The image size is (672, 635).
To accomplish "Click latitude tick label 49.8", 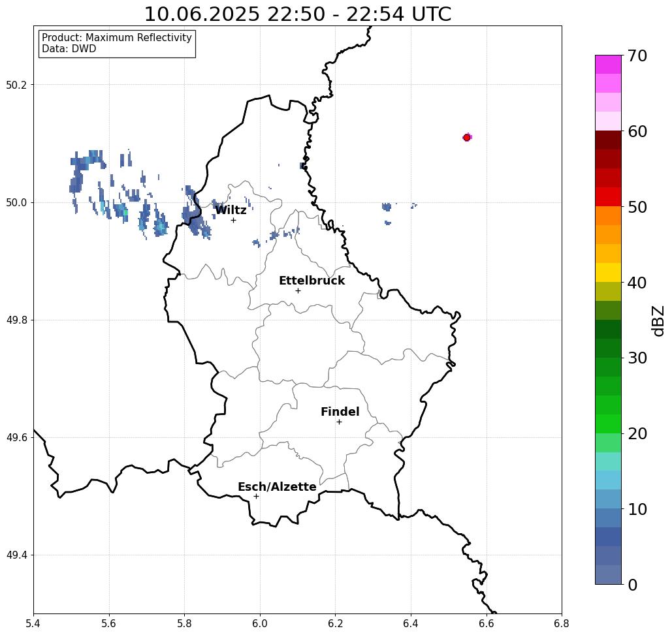I will [x=16, y=320].
